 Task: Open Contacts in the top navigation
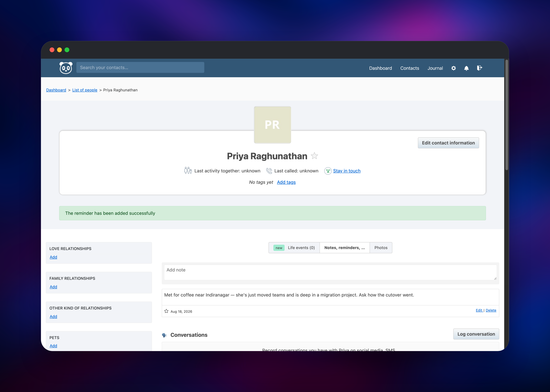click(410, 68)
